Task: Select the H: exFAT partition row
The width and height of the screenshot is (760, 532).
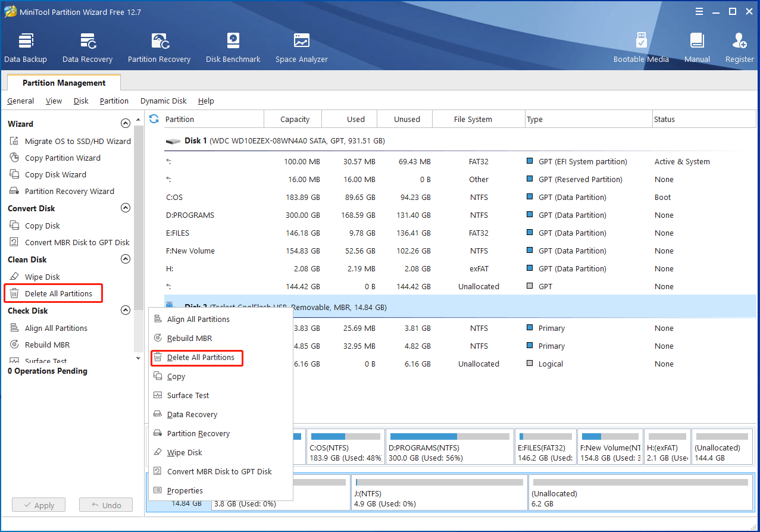Action: pyautogui.click(x=460, y=268)
